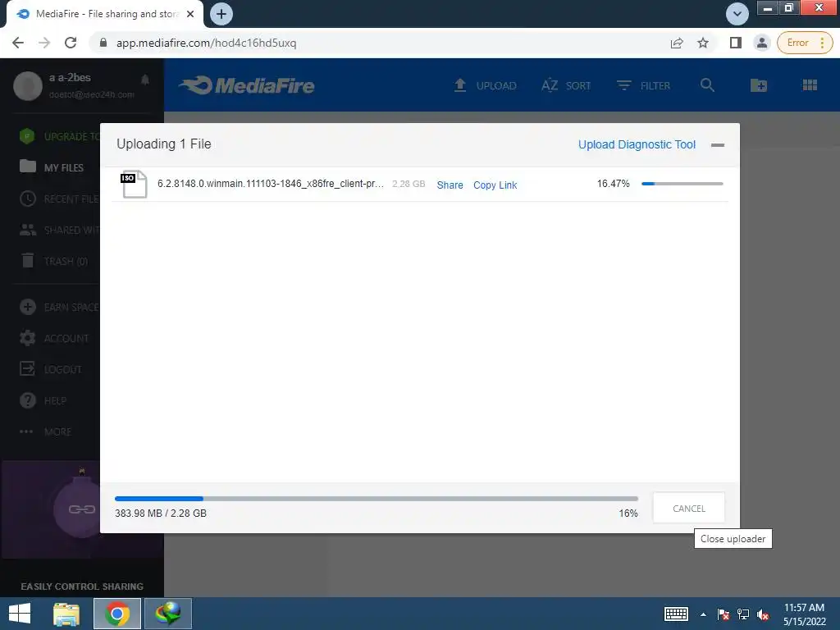Expand the More ellipsis menu

(26, 431)
